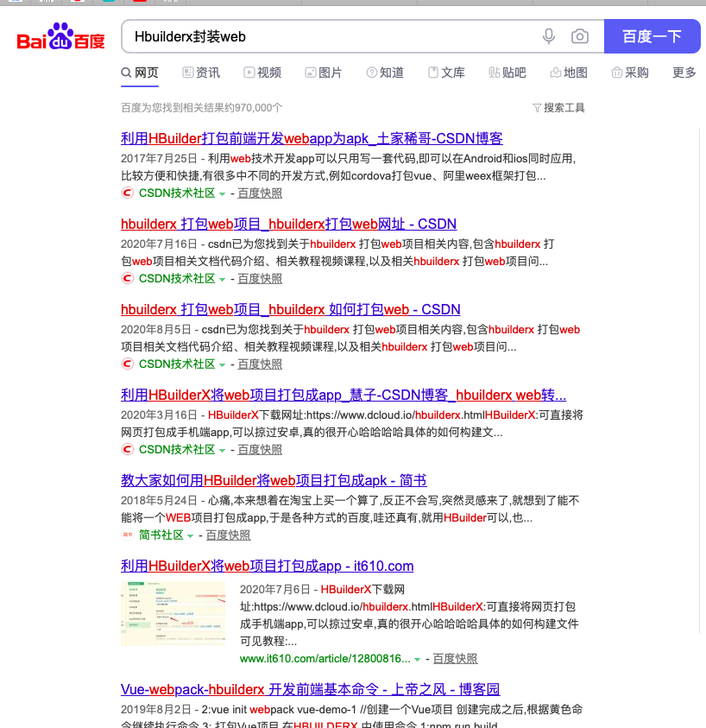Viewport: 706px width, 728px height.
Task: Open result 教大家如何用HBuilder将web项目打包成apk - 简书
Action: pos(274,480)
